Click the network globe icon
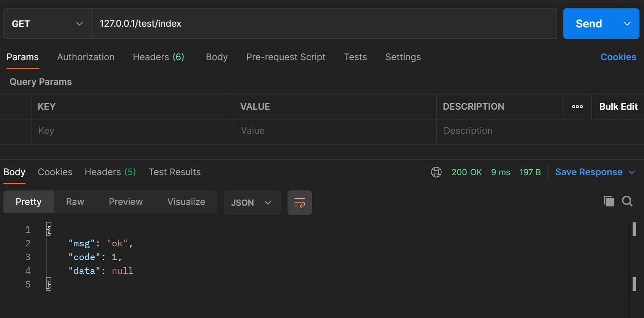The image size is (644, 318). tap(436, 172)
